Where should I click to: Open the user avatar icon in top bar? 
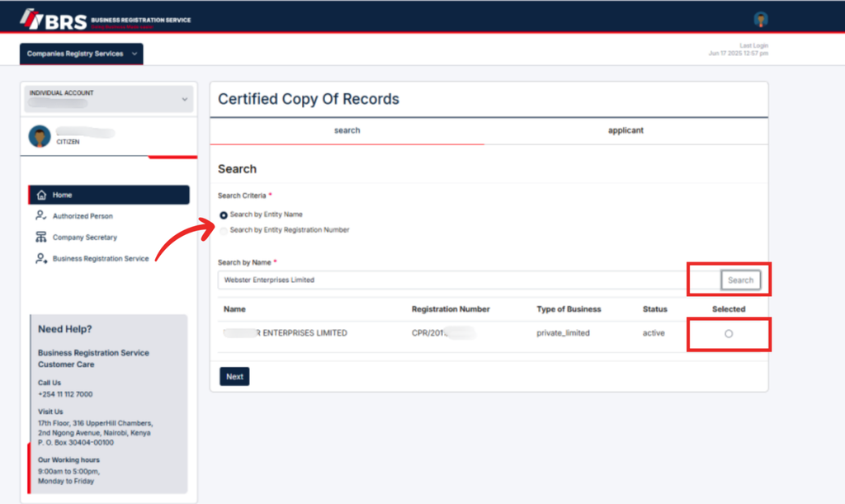coord(760,20)
